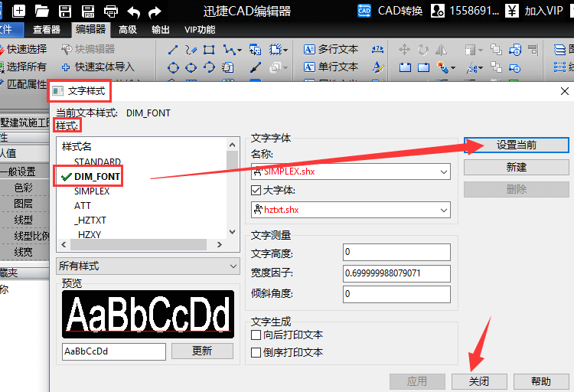Insert single-line text (单行文本)

(x=331, y=67)
